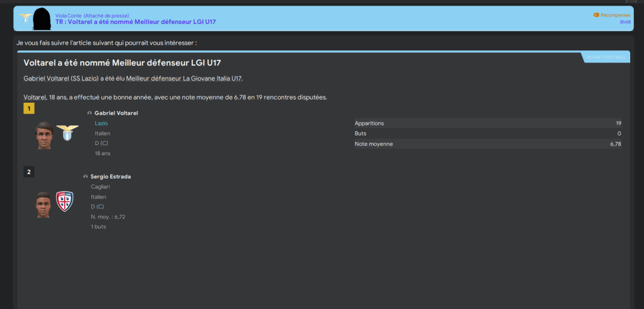Click the Récompenses tag icon in message header
The width and height of the screenshot is (644, 309).
[596, 15]
